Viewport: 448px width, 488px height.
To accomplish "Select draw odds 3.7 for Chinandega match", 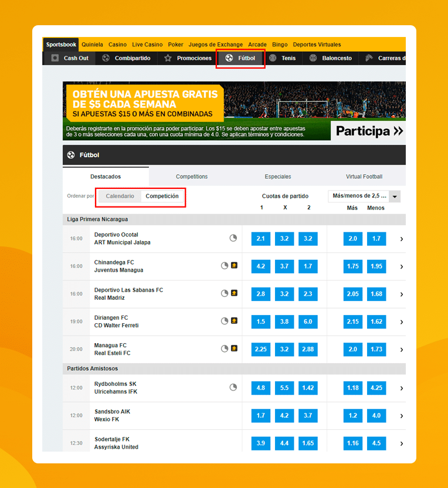I will coord(284,266).
